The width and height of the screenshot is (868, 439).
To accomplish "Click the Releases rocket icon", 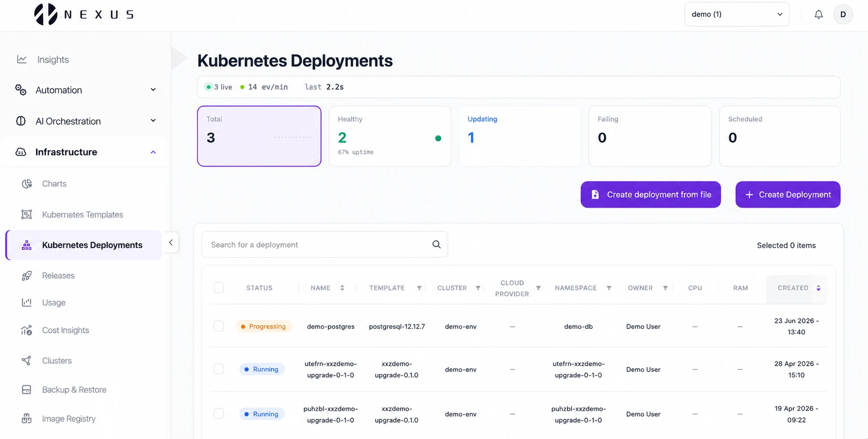I will tap(27, 276).
